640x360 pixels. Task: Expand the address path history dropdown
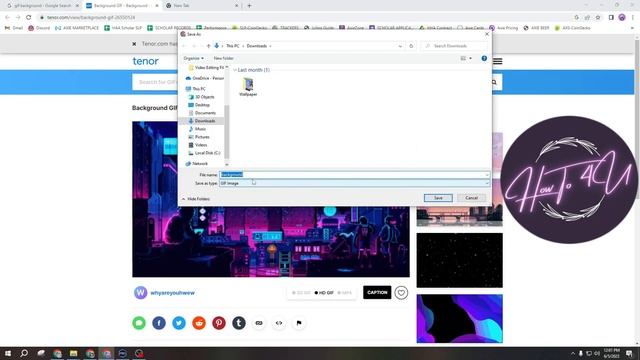tap(400, 46)
